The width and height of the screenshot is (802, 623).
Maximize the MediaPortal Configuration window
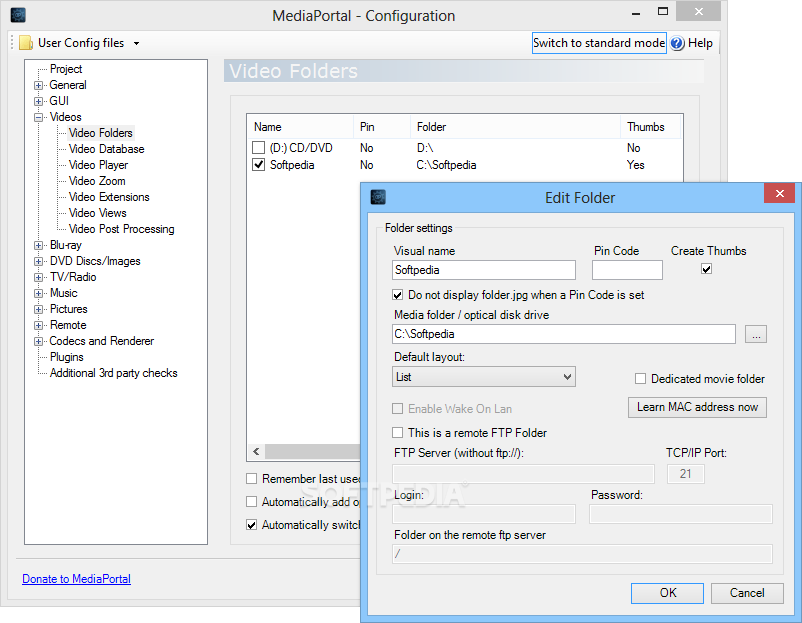(x=663, y=11)
